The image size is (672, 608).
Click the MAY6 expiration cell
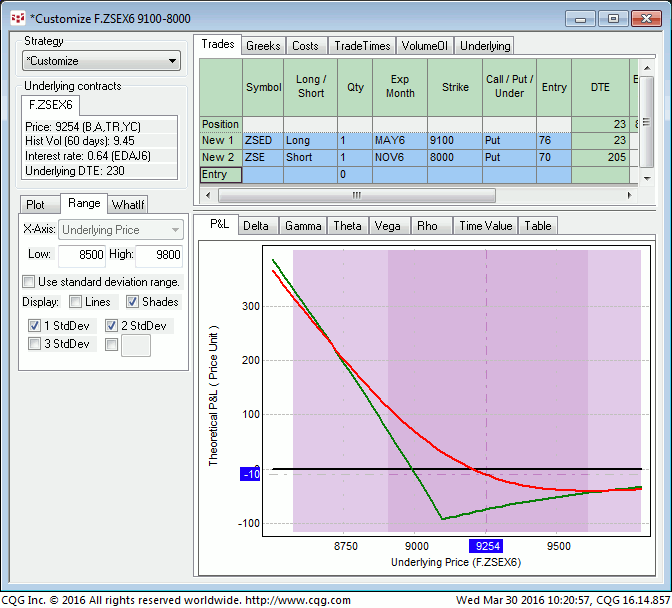(x=400, y=141)
